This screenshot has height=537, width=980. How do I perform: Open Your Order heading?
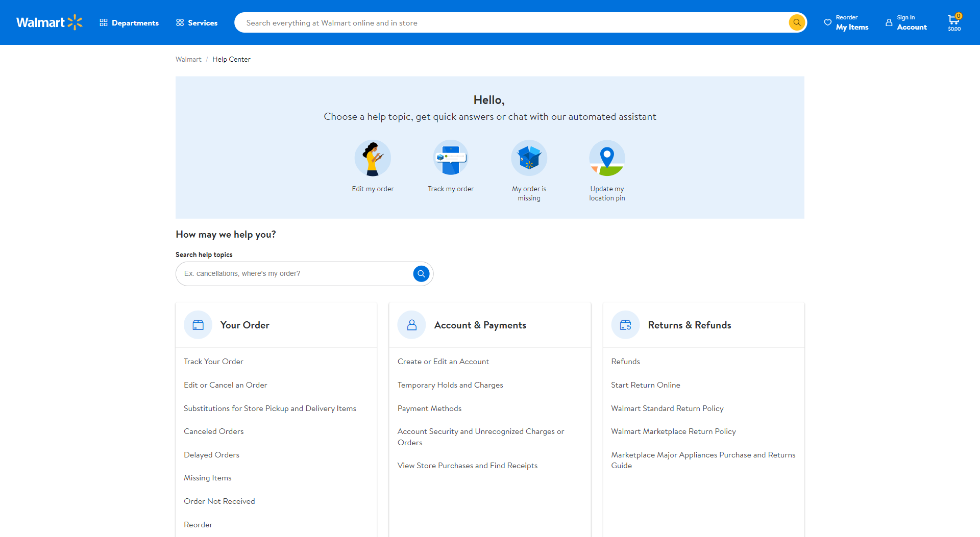point(245,325)
